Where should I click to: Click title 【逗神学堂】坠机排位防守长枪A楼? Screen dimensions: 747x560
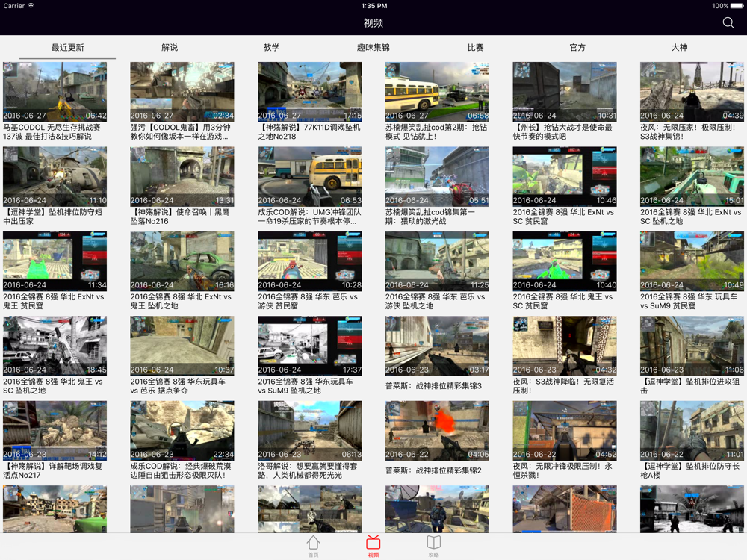689,471
